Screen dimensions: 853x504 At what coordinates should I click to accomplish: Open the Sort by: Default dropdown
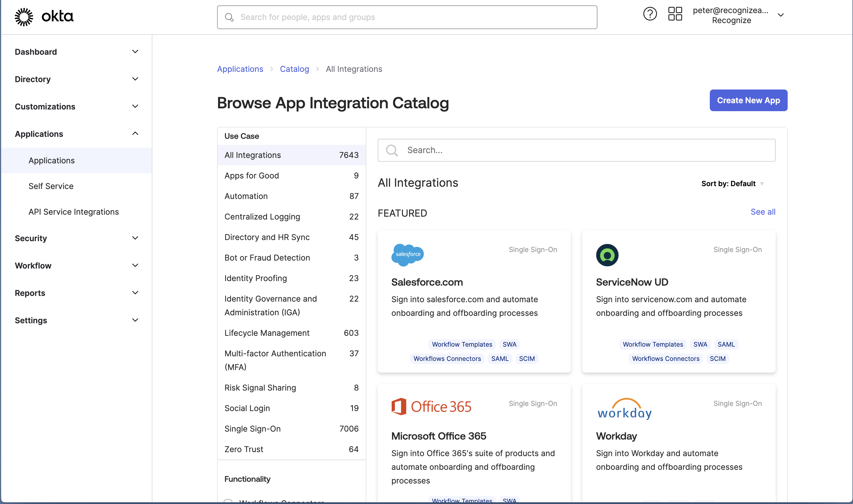click(732, 184)
